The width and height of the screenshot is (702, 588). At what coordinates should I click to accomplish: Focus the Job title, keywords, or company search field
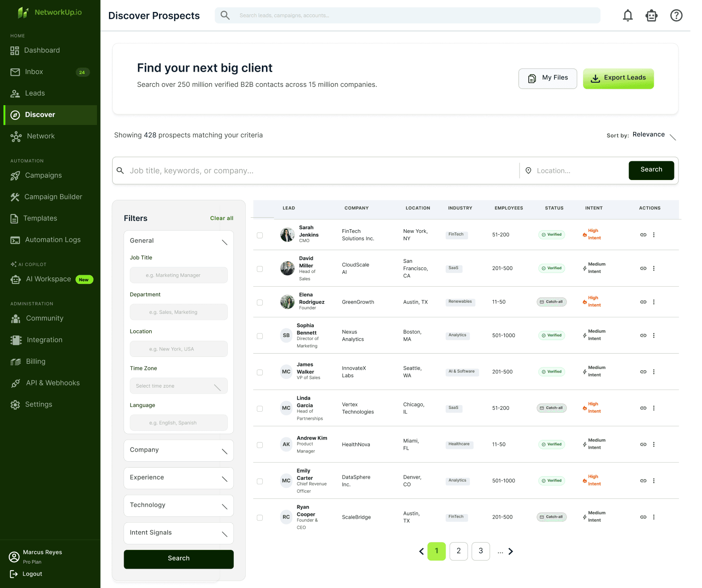click(x=317, y=171)
